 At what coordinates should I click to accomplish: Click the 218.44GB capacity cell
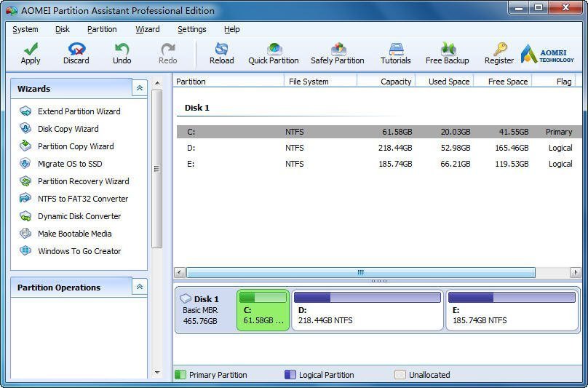click(x=395, y=148)
